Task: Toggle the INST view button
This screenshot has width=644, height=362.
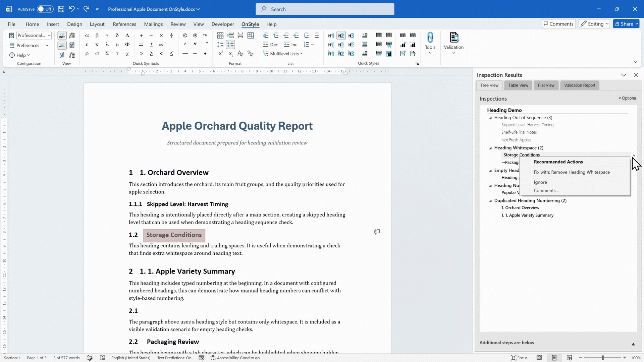Action: [62, 36]
